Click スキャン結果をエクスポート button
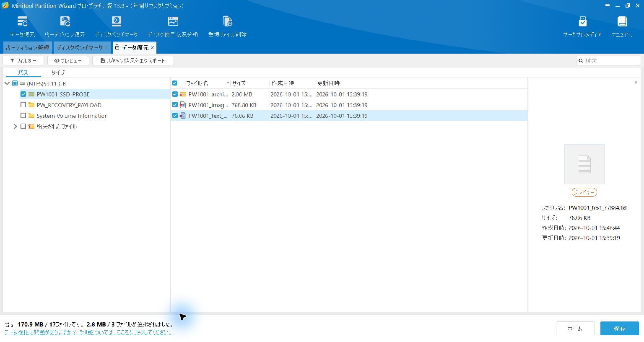This screenshot has height=342, width=644. [x=133, y=61]
